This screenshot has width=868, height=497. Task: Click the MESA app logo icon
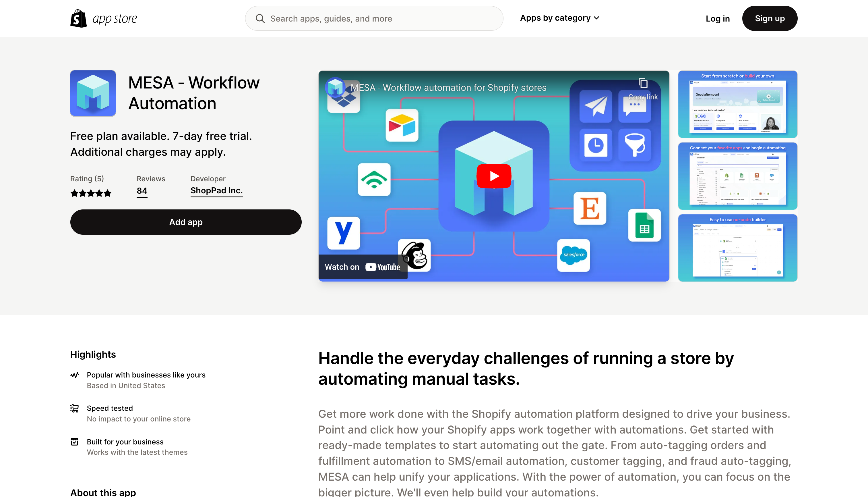point(93,93)
